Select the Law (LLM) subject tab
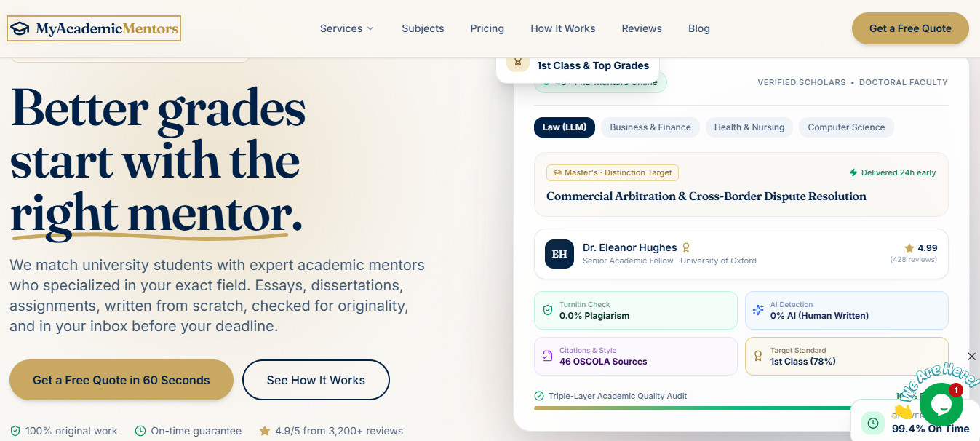Viewport: 980px width, 441px height. coord(565,127)
